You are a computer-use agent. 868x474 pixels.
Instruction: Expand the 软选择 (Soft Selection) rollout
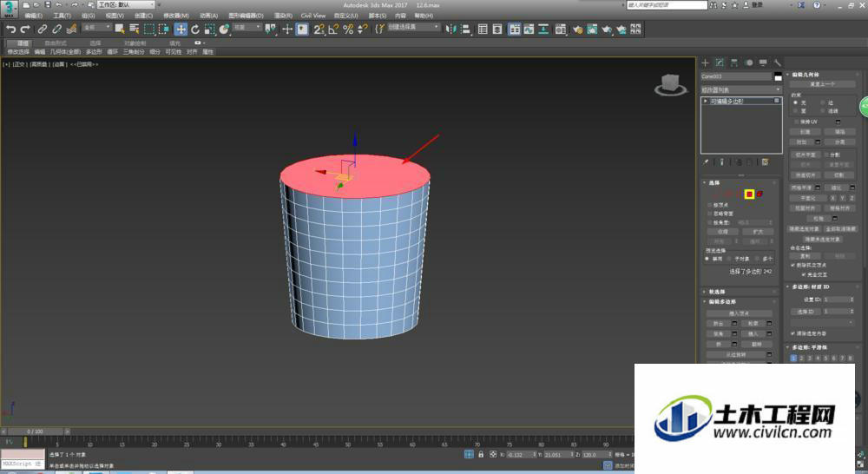pyautogui.click(x=717, y=292)
